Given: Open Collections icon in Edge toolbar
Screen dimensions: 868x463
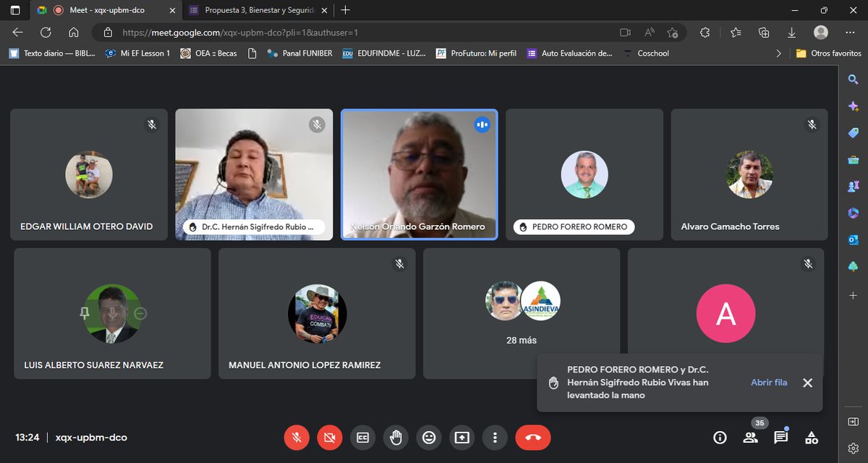Looking at the screenshot, I should (764, 33).
